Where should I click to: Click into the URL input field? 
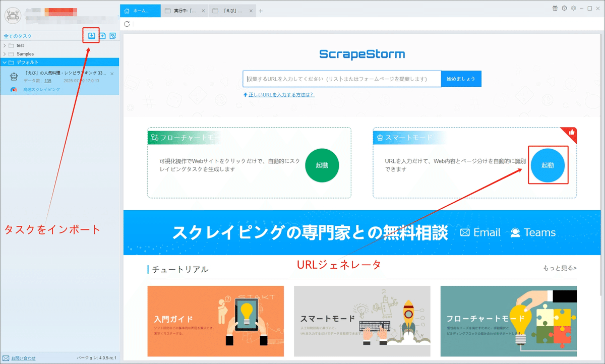342,79
